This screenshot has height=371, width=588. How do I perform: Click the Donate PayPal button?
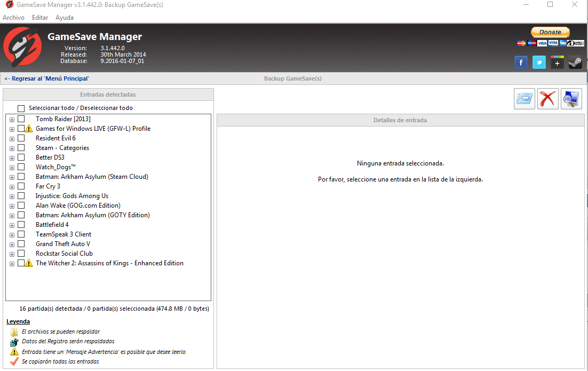tap(550, 32)
